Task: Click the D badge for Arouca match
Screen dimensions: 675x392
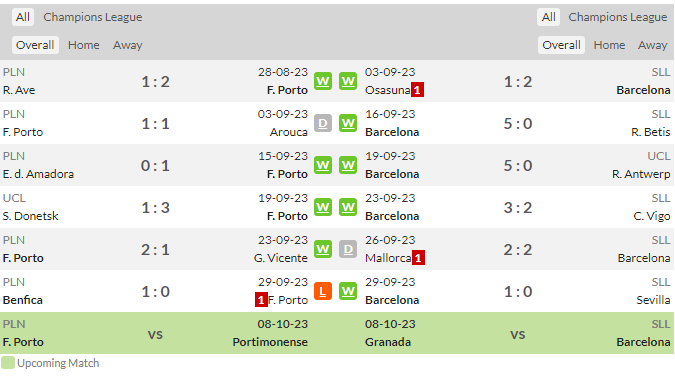Action: click(x=323, y=123)
